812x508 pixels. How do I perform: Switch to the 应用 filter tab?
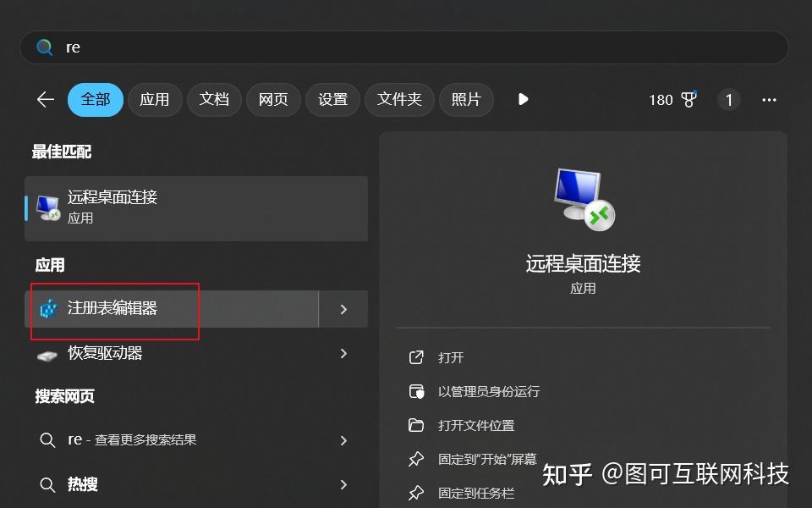[x=154, y=100]
